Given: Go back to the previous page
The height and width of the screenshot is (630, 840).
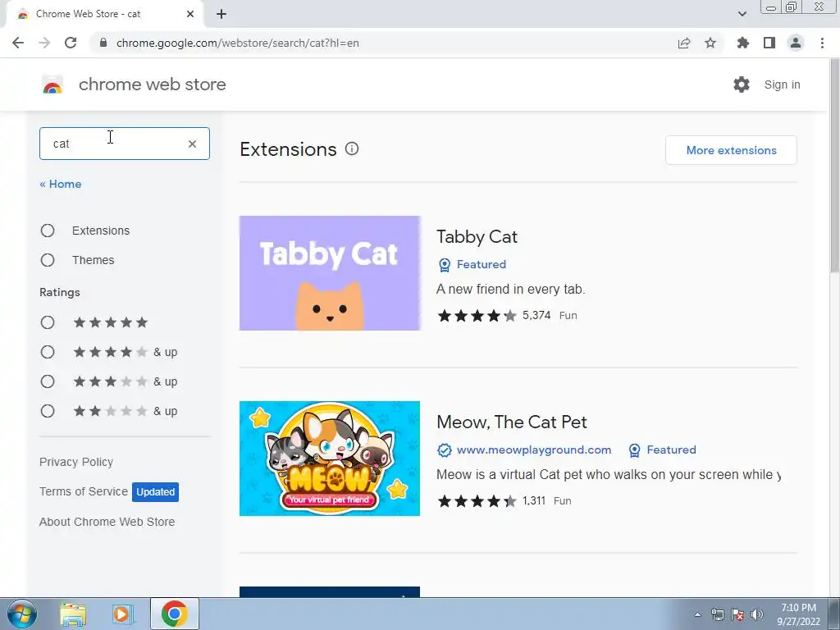Looking at the screenshot, I should (x=18, y=43).
